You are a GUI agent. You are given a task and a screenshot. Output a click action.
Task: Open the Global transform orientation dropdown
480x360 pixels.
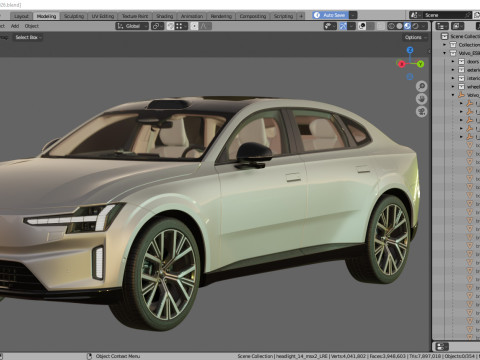132,26
